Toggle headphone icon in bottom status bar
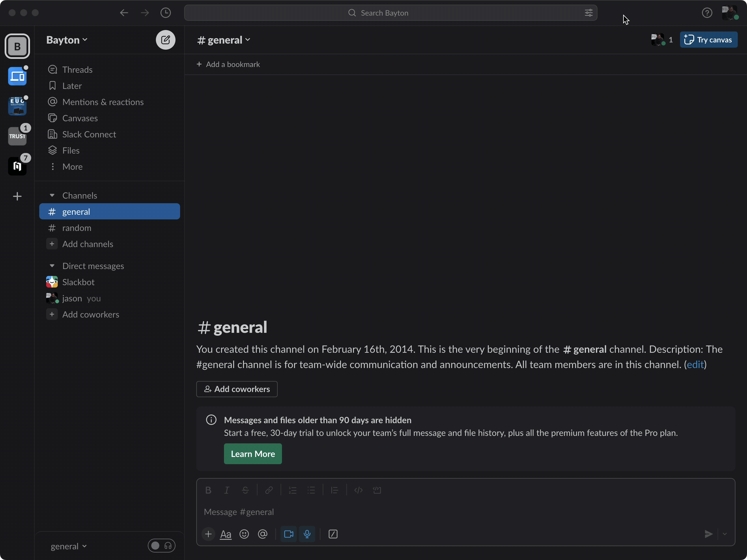The width and height of the screenshot is (747, 560). [168, 546]
